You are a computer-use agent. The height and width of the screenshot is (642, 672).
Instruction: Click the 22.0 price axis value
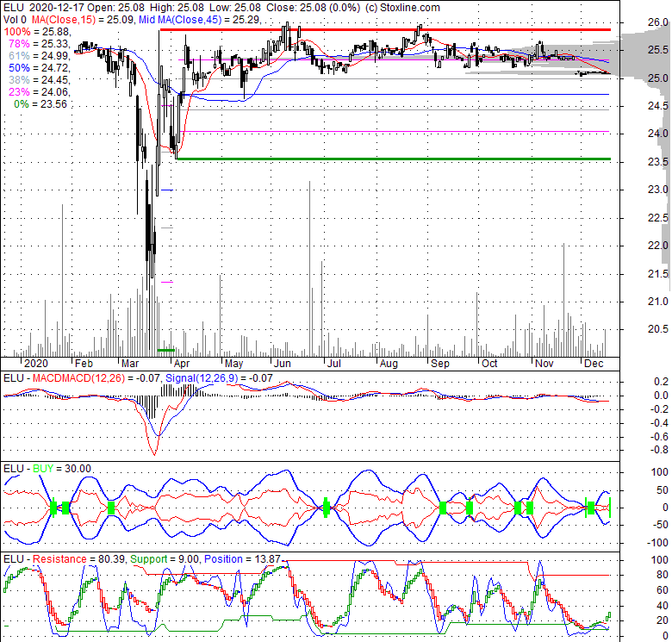pos(658,246)
